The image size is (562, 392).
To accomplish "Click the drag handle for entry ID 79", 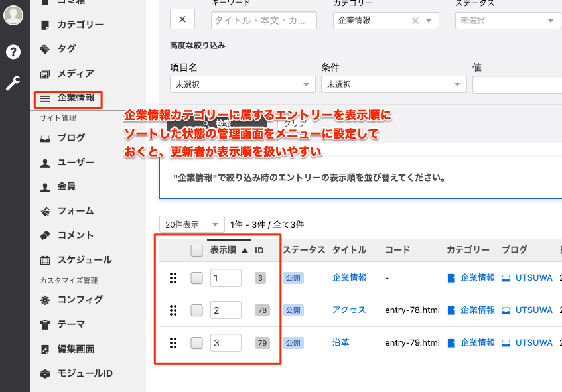I will coord(173,343).
